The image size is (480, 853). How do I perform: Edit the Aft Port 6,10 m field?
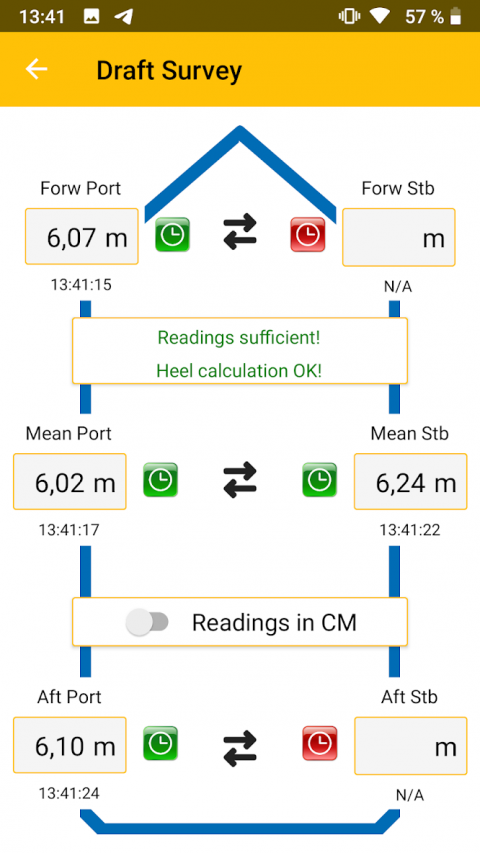70,745
